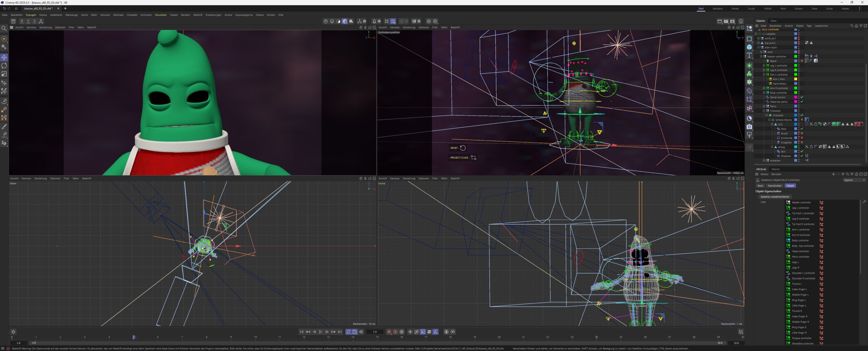
Task: Toggle the green check on Spinal column
Action: click(802, 97)
